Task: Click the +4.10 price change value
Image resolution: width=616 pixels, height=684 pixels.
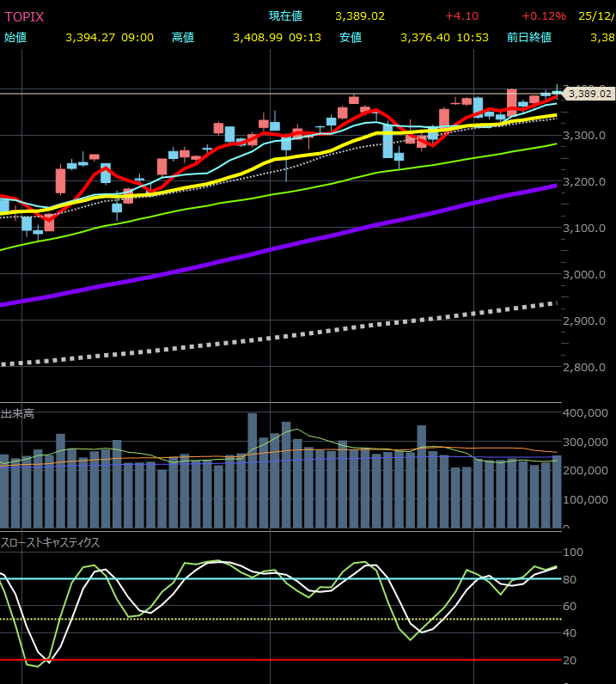Action: [461, 16]
